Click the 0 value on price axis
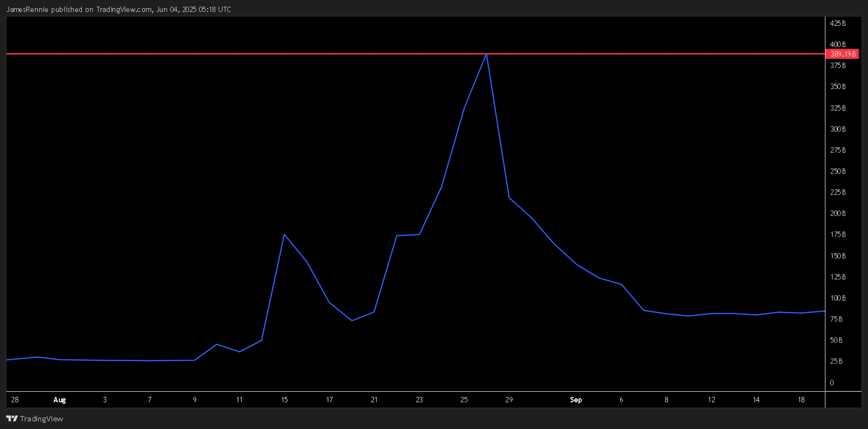This screenshot has height=429, width=868. pos(832,383)
